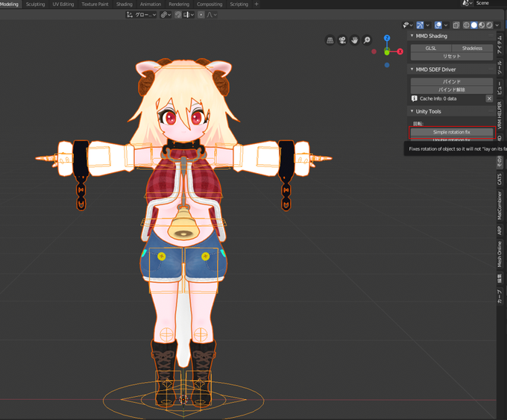The width and height of the screenshot is (507, 420).
Task: Select wireframe viewport shading mode
Action: point(466,25)
